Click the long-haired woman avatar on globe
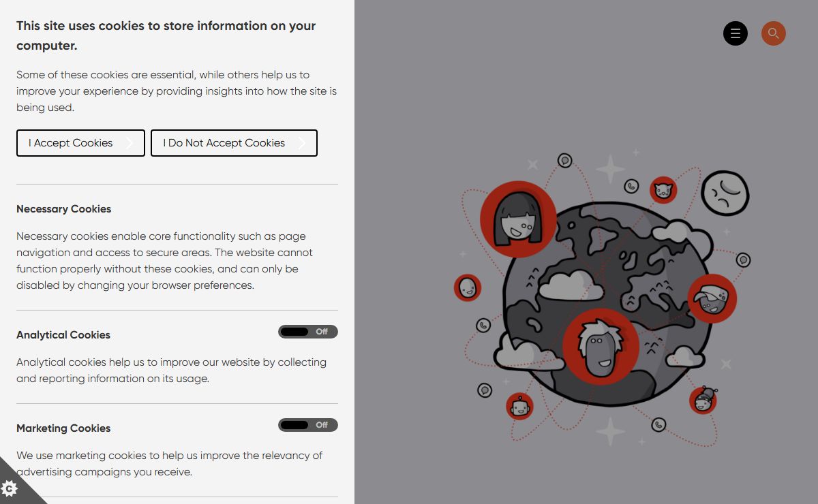This screenshot has height=504, width=818. pos(518,219)
